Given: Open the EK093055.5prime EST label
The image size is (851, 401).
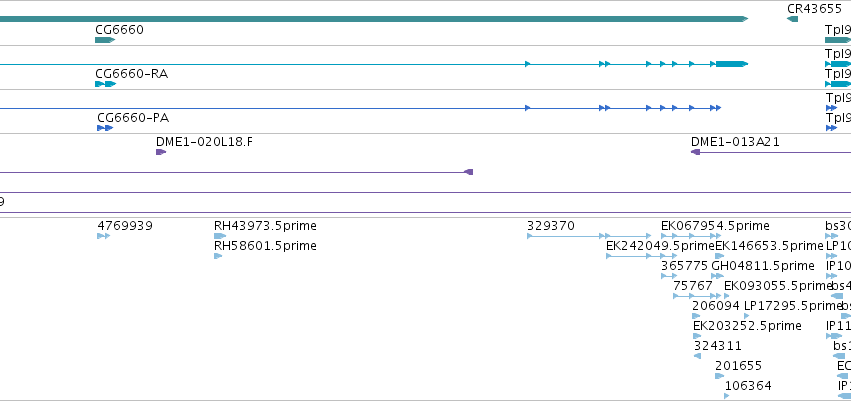Looking at the screenshot, I should click(x=778, y=286).
